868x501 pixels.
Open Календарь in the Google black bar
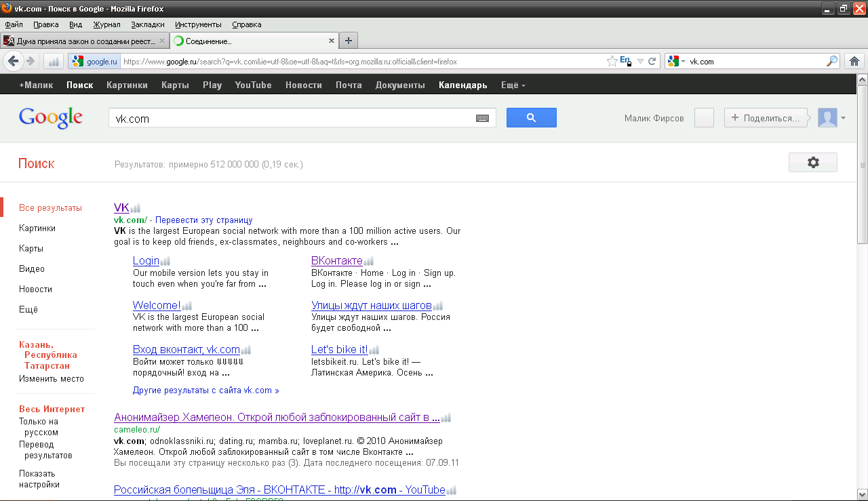[x=462, y=85]
